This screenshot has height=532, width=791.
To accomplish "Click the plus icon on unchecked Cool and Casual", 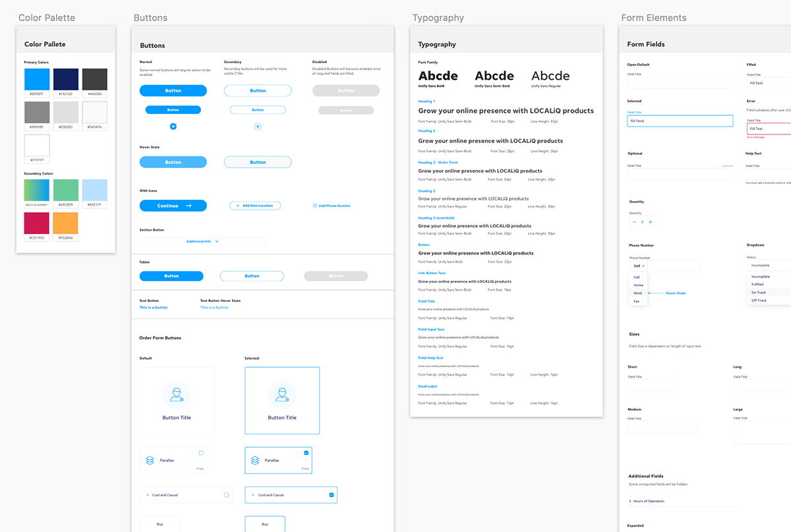I will [x=148, y=495].
